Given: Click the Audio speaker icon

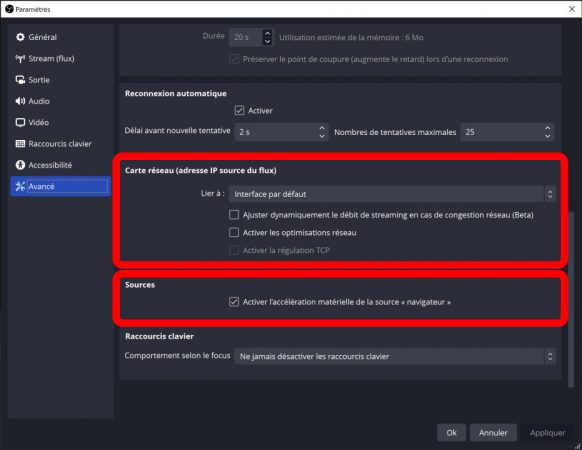Looking at the screenshot, I should (20, 101).
